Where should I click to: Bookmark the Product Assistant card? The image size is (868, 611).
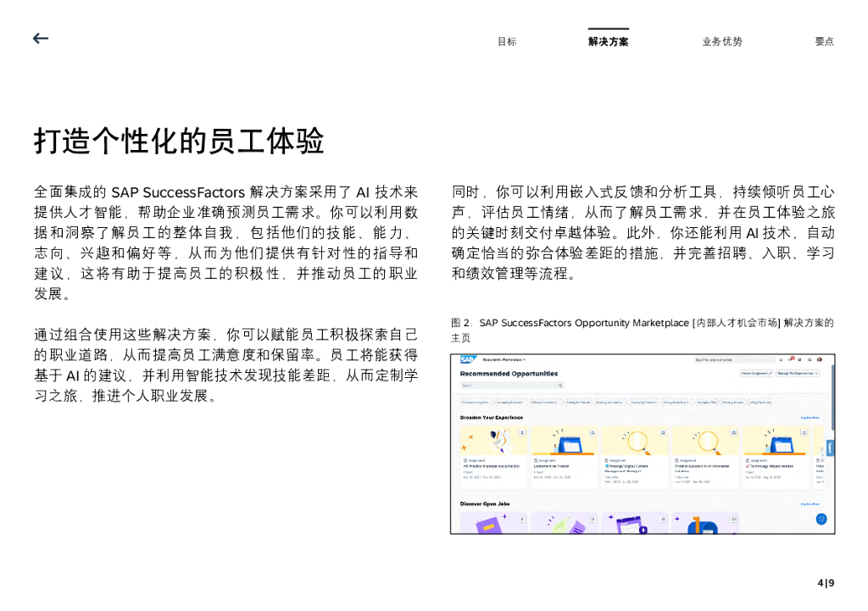(x=733, y=433)
